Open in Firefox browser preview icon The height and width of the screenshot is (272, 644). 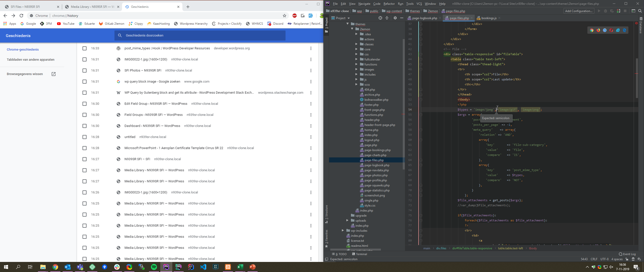click(x=598, y=30)
